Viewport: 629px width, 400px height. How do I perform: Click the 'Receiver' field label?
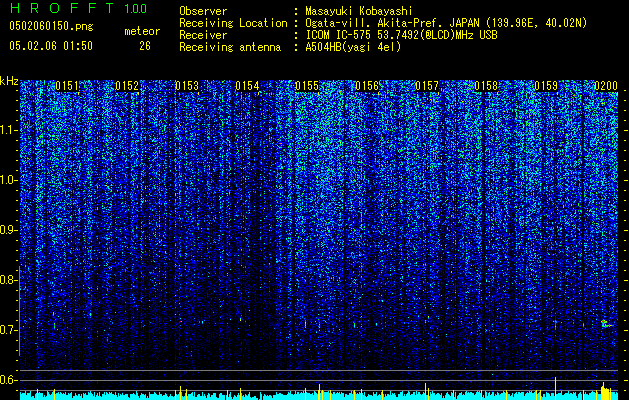(203, 35)
